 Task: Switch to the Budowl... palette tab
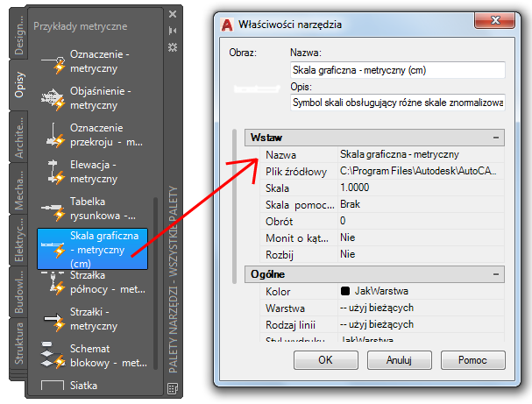tap(18, 292)
